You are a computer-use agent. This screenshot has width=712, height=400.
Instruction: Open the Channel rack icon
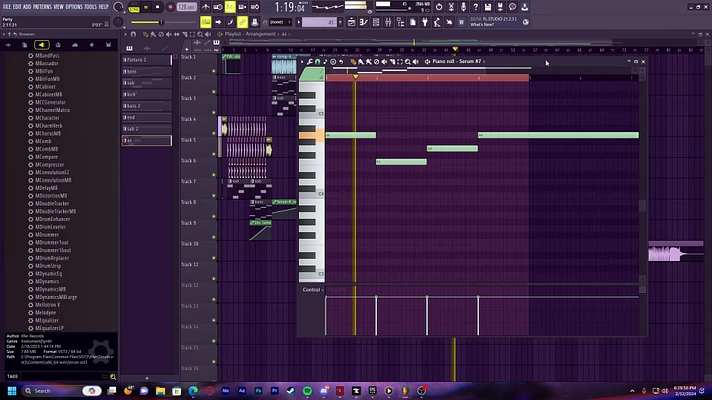376,22
